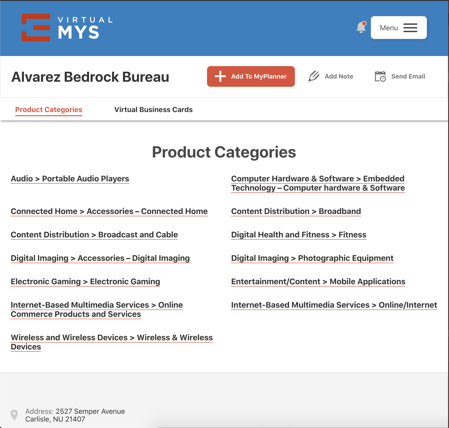Click the Virtual MYS logo
This screenshot has width=449, height=428.
coord(67,28)
